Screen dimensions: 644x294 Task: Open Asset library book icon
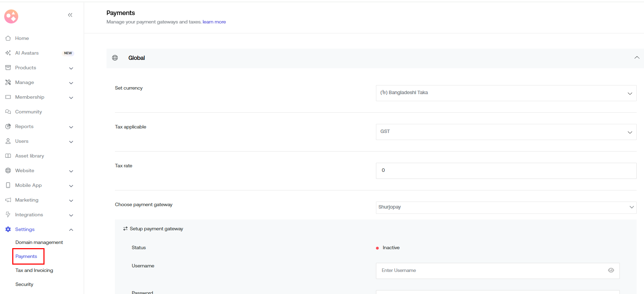pos(8,156)
